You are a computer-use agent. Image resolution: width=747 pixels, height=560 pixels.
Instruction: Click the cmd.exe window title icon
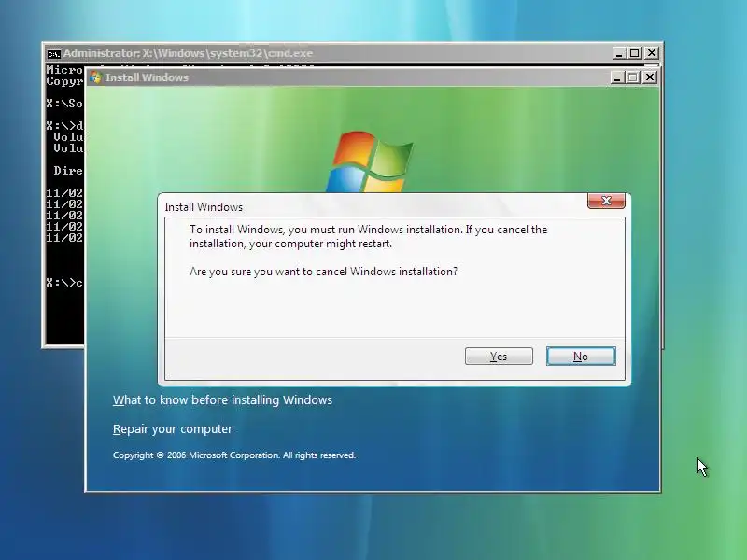[x=53, y=53]
